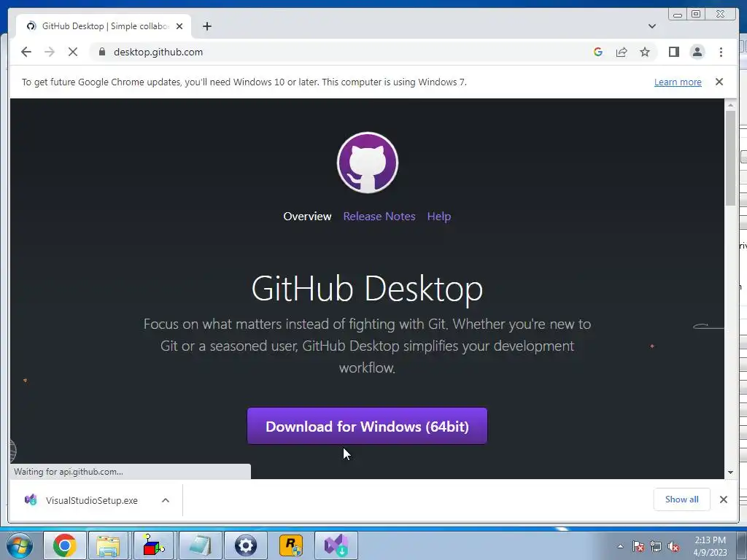Image resolution: width=747 pixels, height=560 pixels.
Task: Click the page scrollbar thumb
Action: click(730, 157)
